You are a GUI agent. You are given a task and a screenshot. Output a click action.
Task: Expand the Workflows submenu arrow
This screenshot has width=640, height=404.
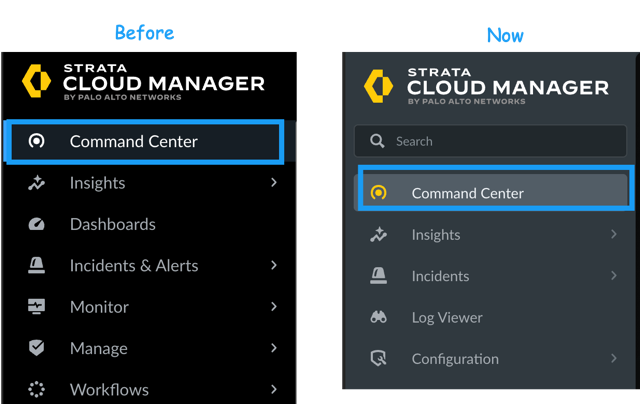pyautogui.click(x=273, y=390)
